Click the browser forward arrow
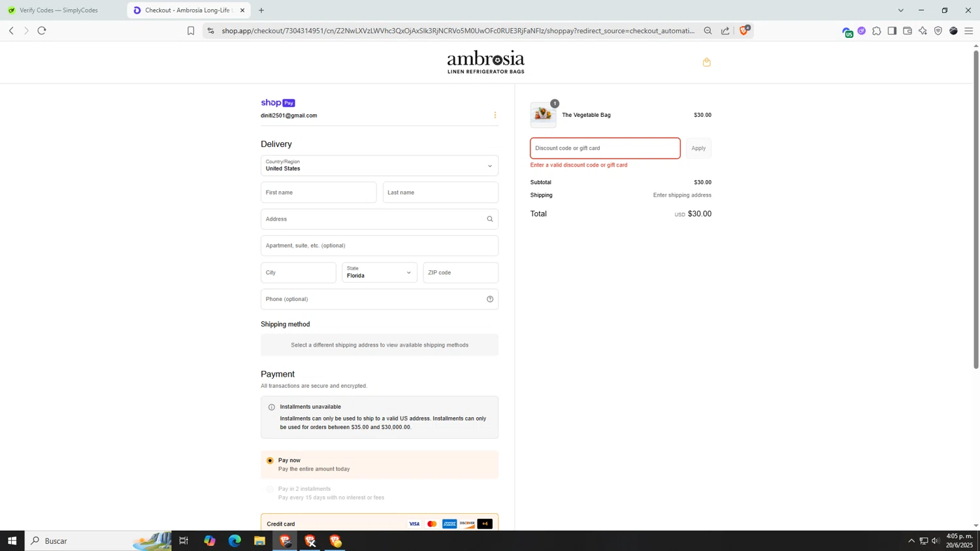The image size is (980, 551). [26, 31]
